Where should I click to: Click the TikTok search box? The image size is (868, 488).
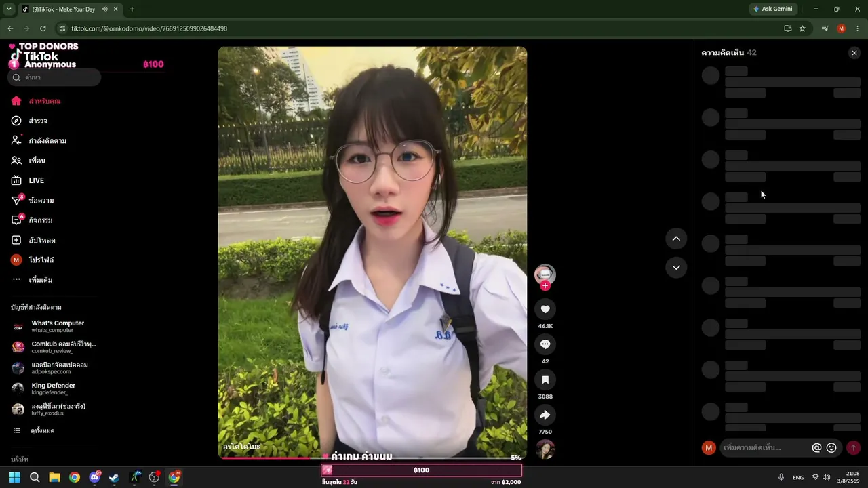54,77
